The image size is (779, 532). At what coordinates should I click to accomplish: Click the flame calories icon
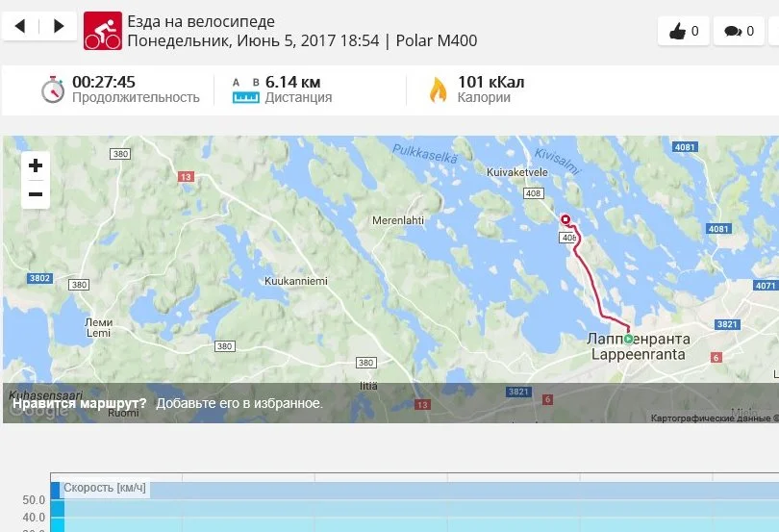tap(438, 90)
